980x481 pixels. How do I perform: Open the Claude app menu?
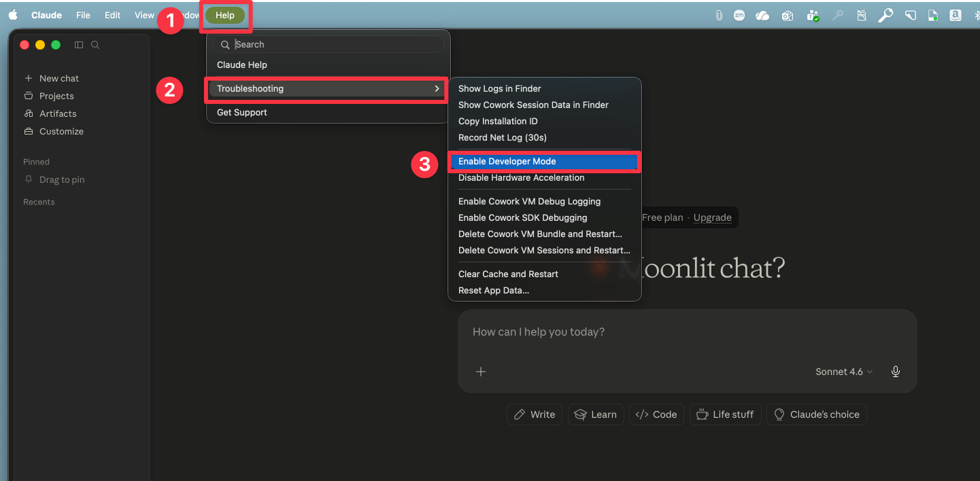(x=46, y=15)
